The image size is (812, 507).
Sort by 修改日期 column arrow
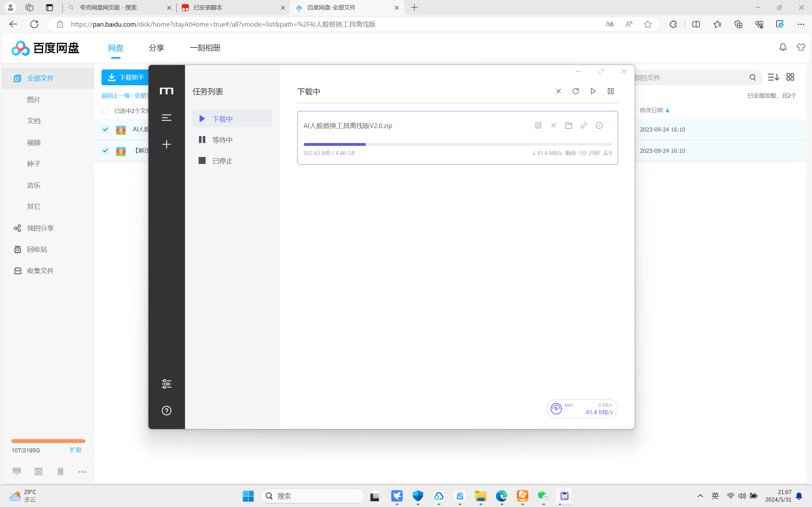[x=667, y=110]
